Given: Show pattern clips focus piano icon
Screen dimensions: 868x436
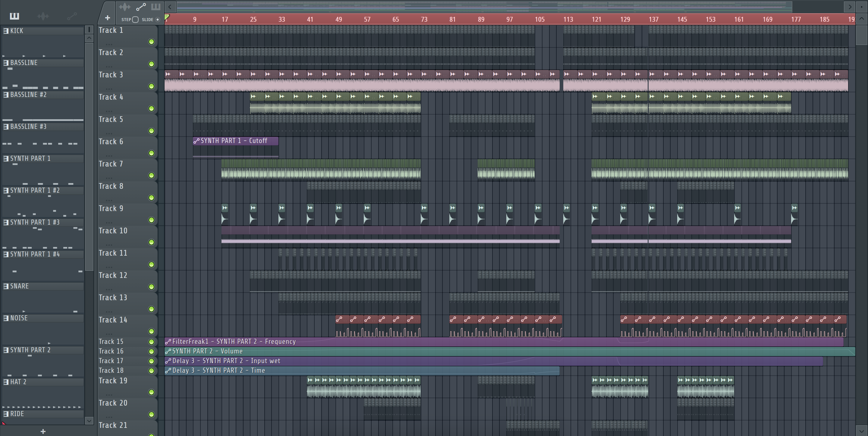Looking at the screenshot, I should pos(156,7).
